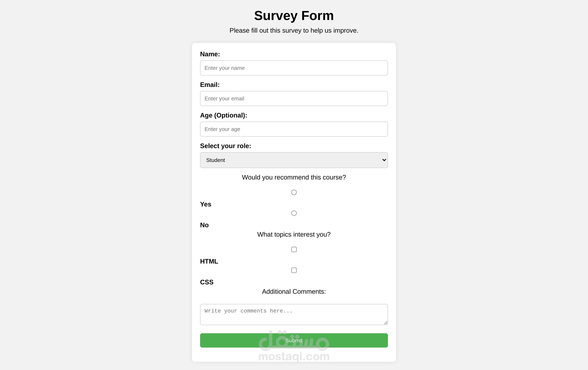Click the Age (Optional) label

(223, 115)
